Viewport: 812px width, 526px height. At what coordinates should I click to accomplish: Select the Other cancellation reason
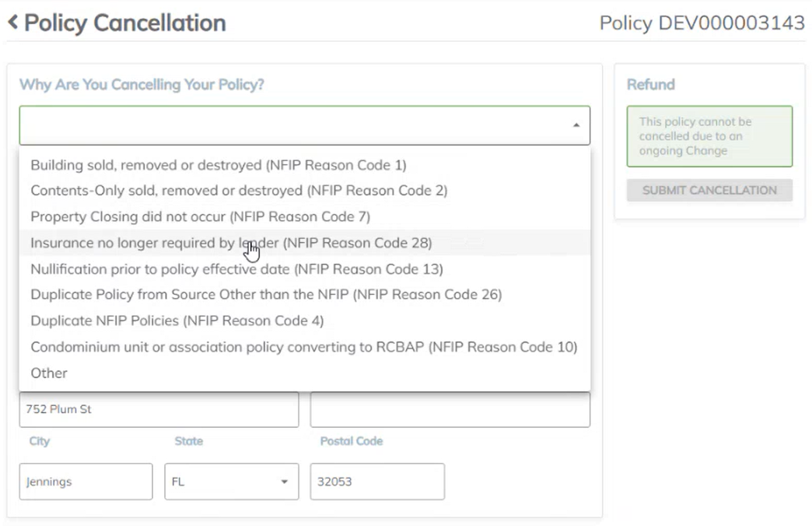point(49,373)
